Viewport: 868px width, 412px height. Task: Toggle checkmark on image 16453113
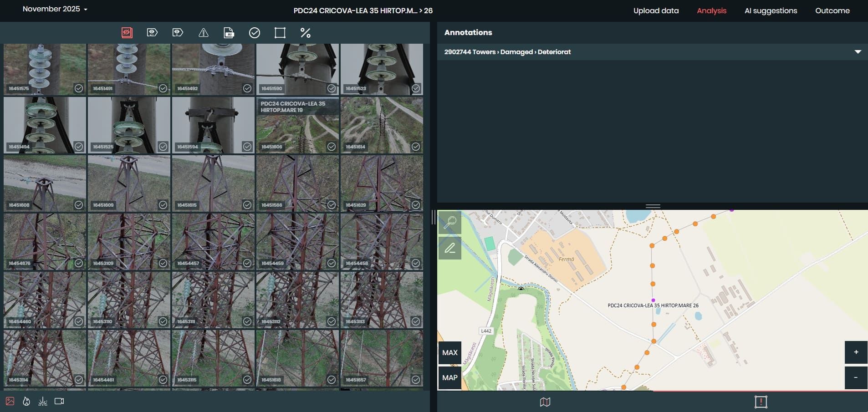[416, 321]
